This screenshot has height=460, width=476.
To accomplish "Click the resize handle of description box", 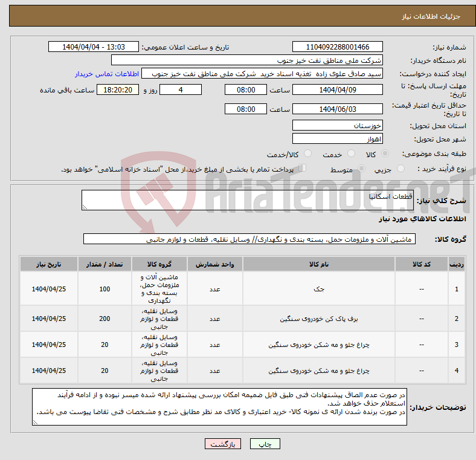I will 85,207.
